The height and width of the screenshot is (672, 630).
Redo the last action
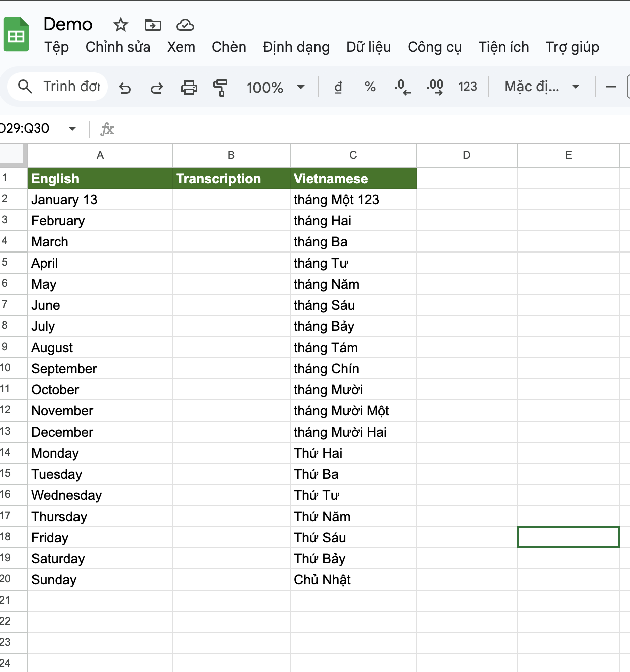[x=156, y=88]
